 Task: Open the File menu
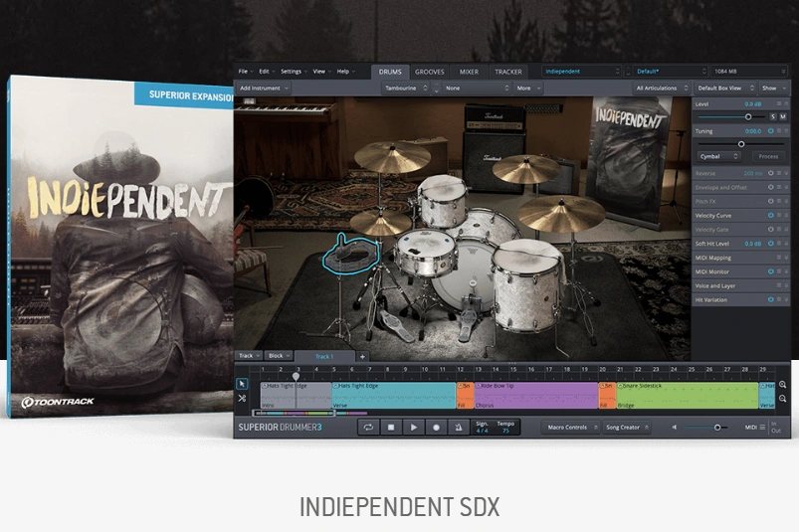(x=245, y=72)
